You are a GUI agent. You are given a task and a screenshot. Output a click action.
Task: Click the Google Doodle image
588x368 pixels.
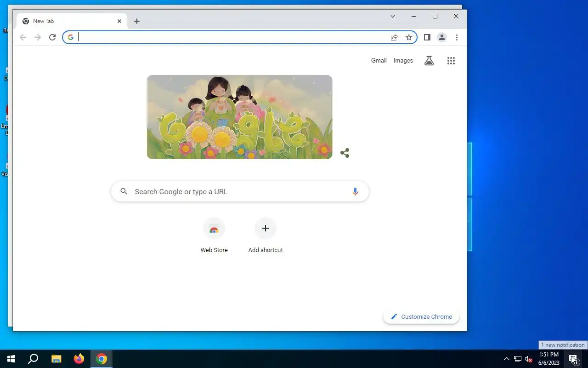coord(239,117)
